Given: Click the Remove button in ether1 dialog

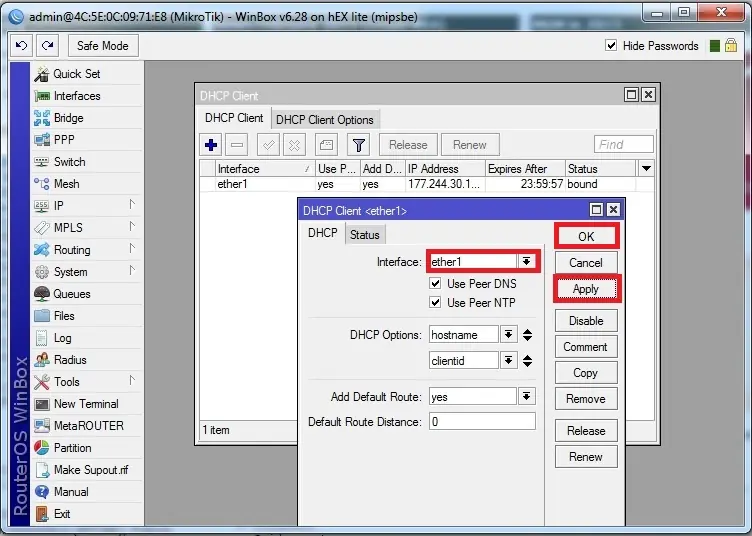Looking at the screenshot, I should click(x=586, y=399).
